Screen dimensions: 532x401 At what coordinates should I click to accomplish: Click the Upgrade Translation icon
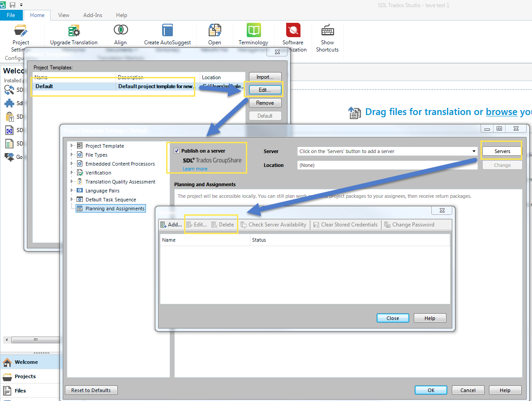[x=73, y=31]
